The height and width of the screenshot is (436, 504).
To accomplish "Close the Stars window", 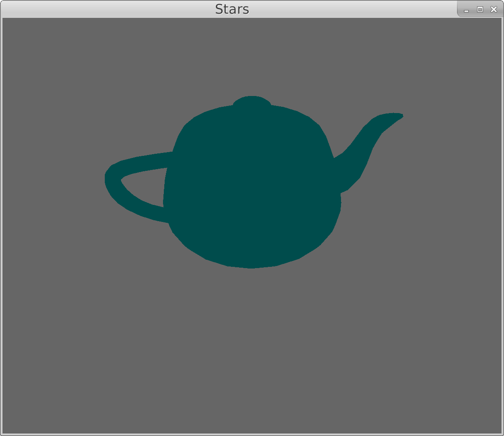I will click(494, 10).
